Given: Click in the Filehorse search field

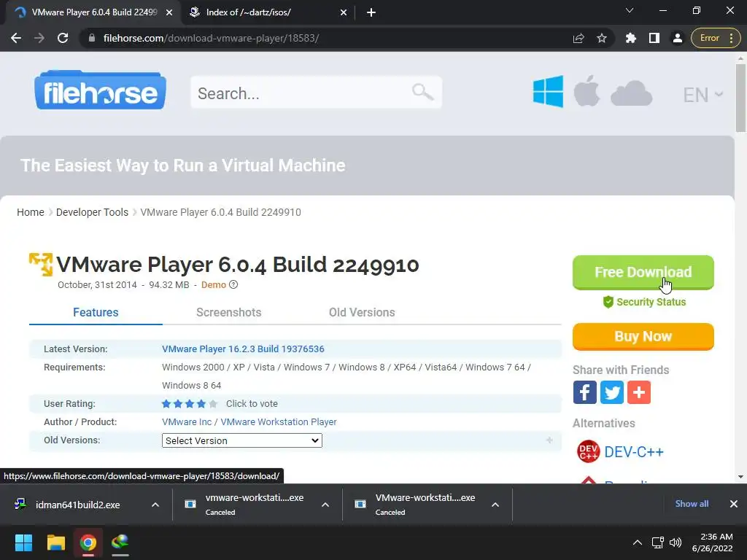Looking at the screenshot, I should pos(317,93).
